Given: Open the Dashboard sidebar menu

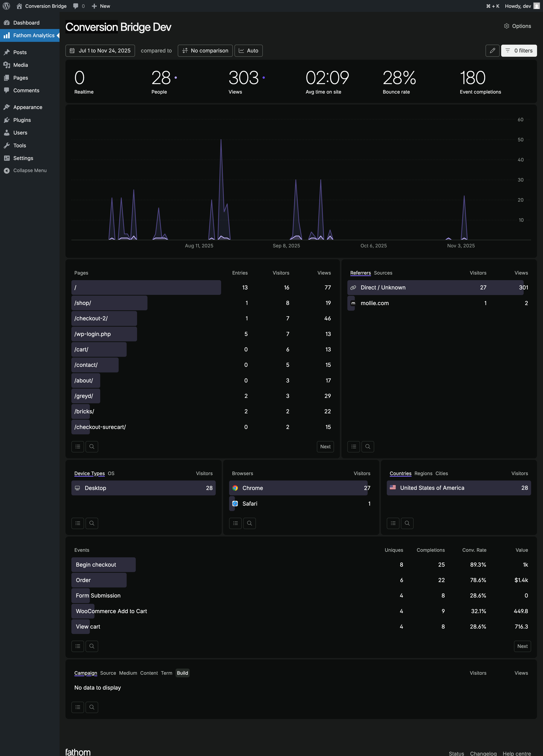Looking at the screenshot, I should click(30, 23).
